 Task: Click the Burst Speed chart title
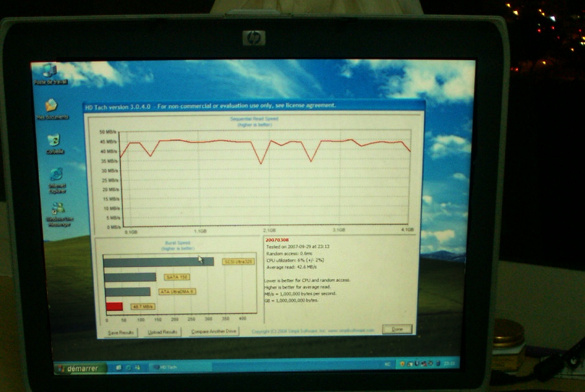pos(178,243)
